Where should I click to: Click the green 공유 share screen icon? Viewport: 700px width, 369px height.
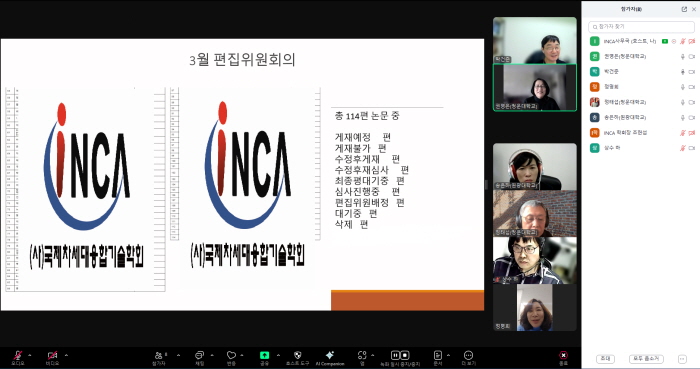coord(264,355)
